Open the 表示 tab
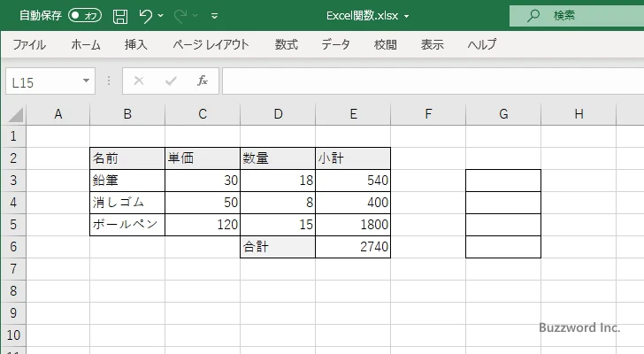The height and width of the screenshot is (354, 644). coord(432,44)
